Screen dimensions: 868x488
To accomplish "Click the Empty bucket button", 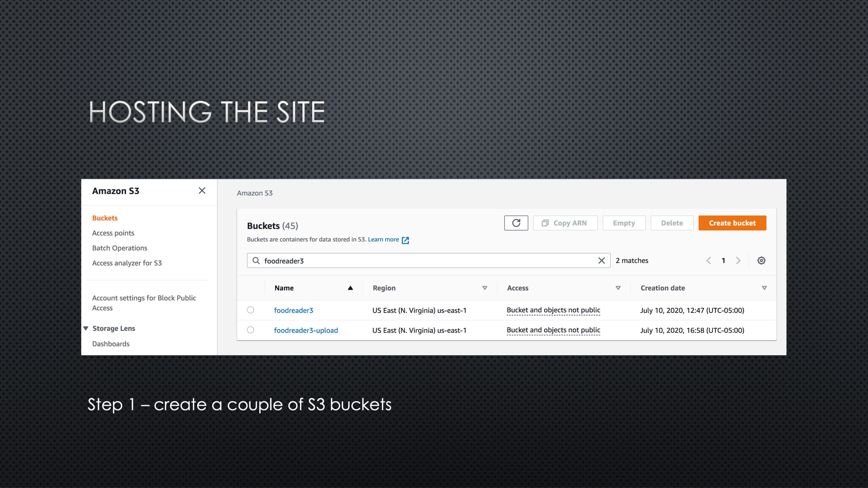I will (624, 223).
